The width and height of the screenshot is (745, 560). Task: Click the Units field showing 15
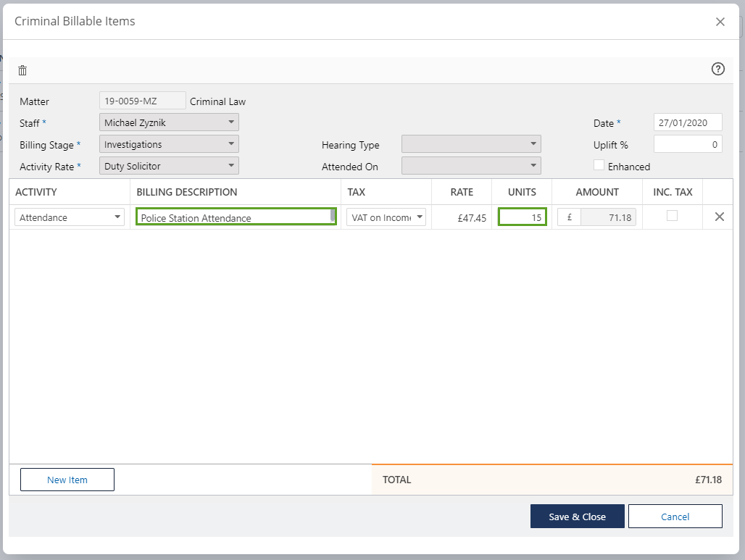click(x=522, y=217)
